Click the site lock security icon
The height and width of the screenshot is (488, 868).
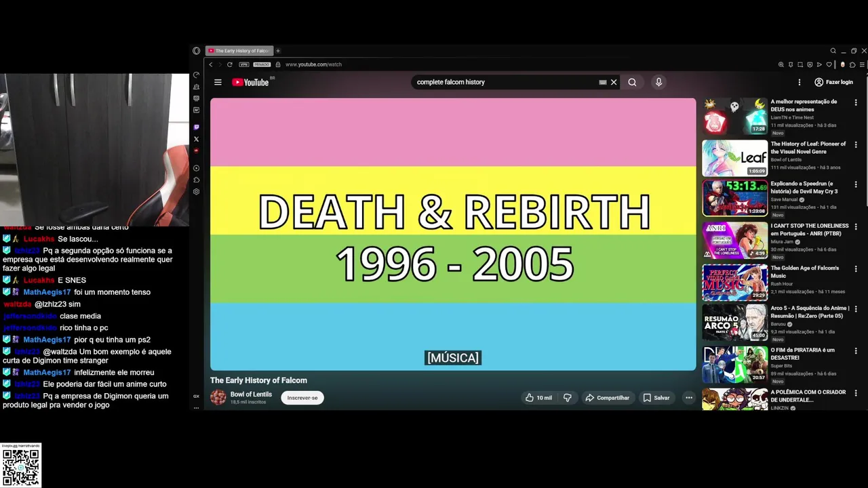pyautogui.click(x=278, y=64)
